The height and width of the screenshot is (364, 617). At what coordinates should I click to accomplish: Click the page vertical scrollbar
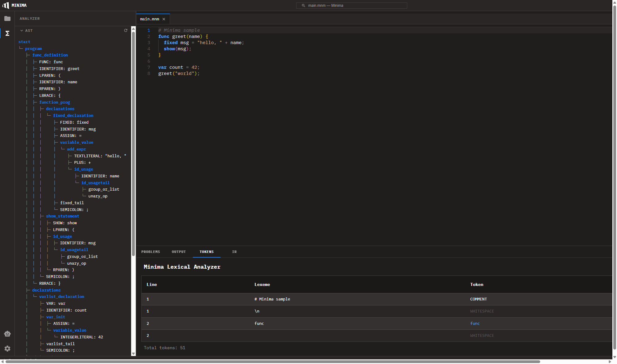[x=615, y=178]
